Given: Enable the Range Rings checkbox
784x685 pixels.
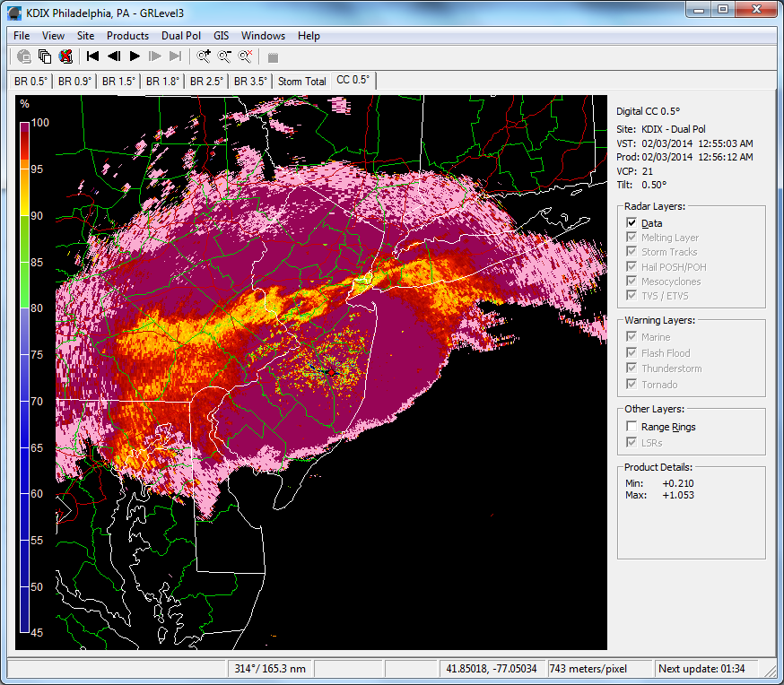Looking at the screenshot, I should 632,426.
